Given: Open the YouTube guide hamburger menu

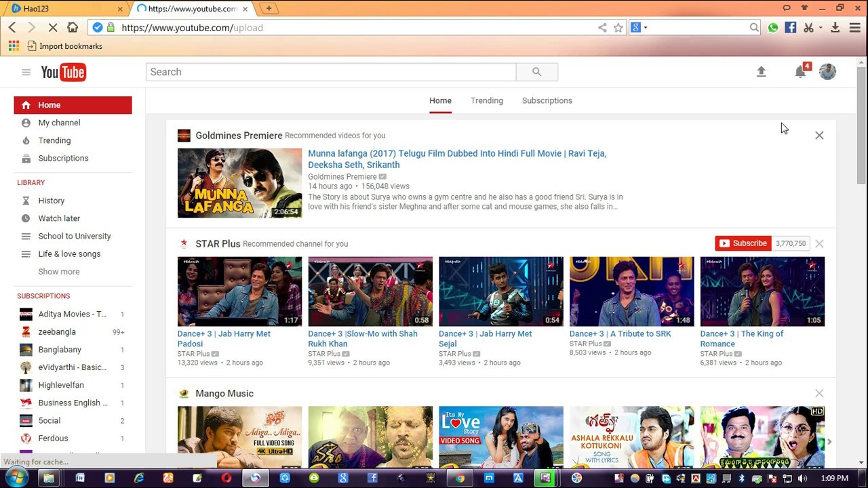Looking at the screenshot, I should point(26,72).
